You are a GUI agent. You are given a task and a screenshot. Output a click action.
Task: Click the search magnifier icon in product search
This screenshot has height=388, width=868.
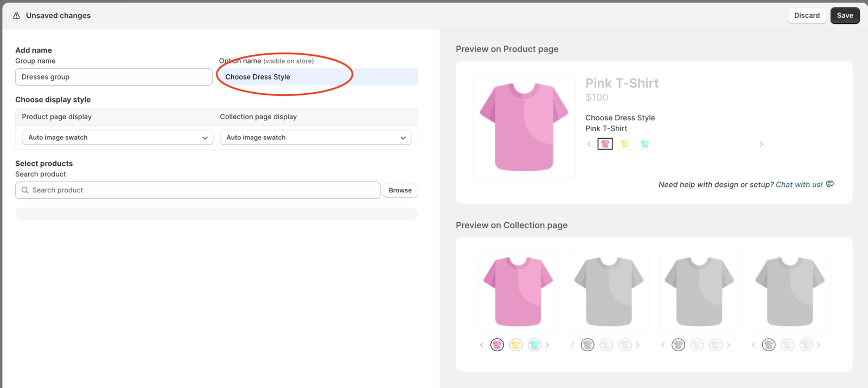pos(25,190)
